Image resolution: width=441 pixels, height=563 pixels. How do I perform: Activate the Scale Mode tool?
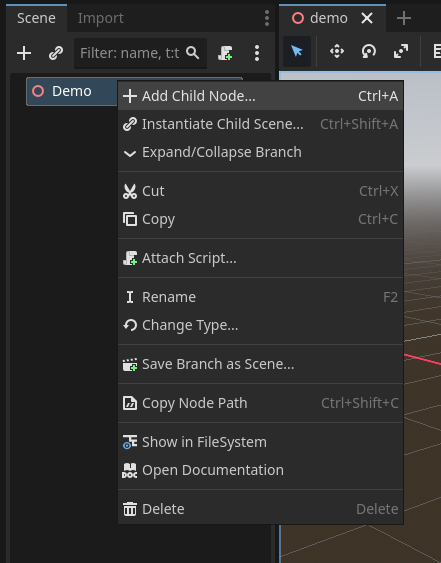pos(401,51)
